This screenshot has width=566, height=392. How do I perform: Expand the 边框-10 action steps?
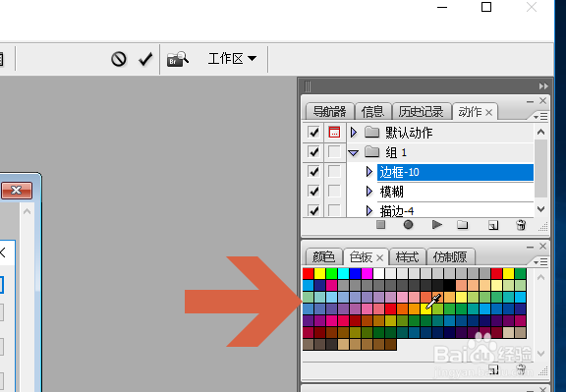pos(368,172)
